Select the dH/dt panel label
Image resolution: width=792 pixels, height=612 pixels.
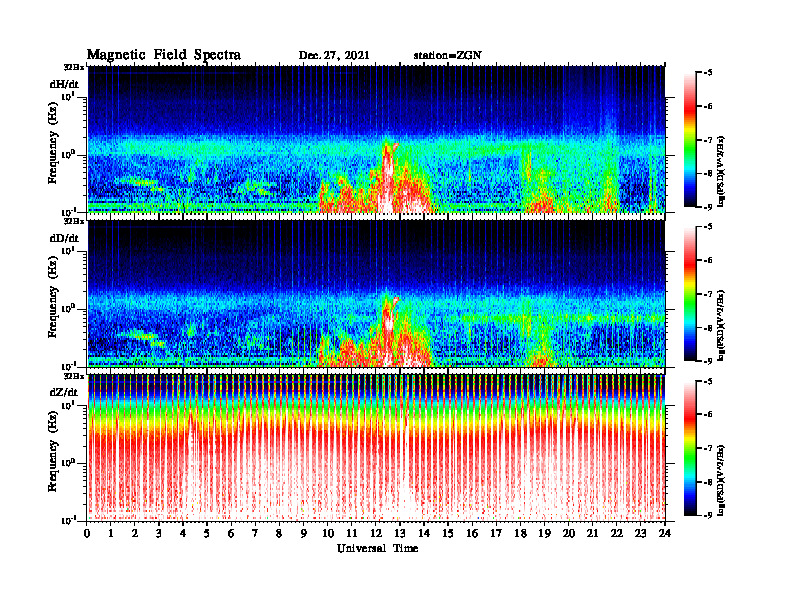coord(64,84)
